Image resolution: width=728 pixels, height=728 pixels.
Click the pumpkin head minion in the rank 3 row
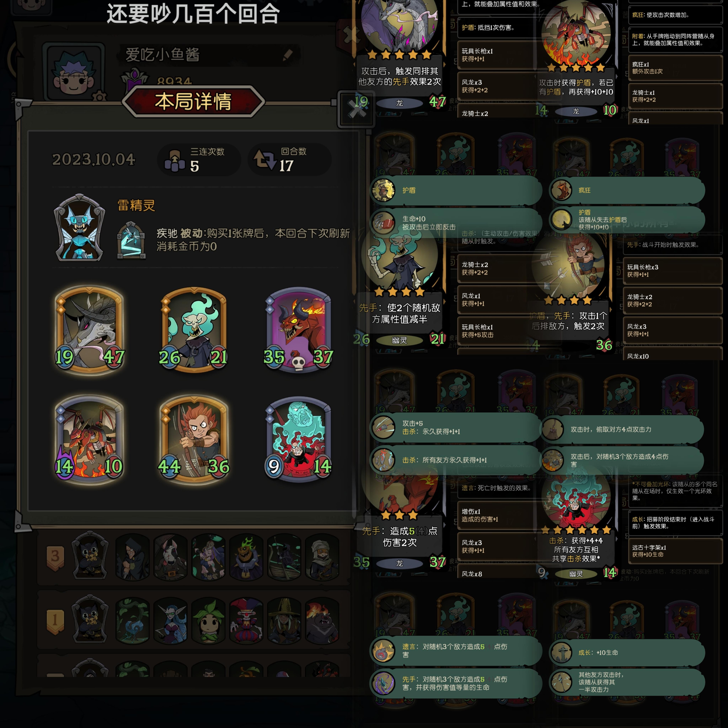247,557
